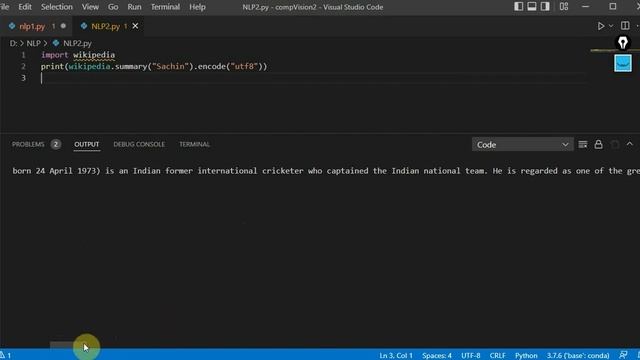
Task: Split the editor to the right
Action: [x=625, y=26]
